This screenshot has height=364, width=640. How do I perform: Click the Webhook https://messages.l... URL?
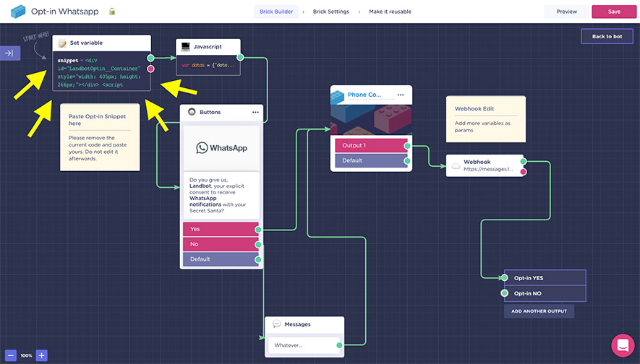tap(488, 169)
